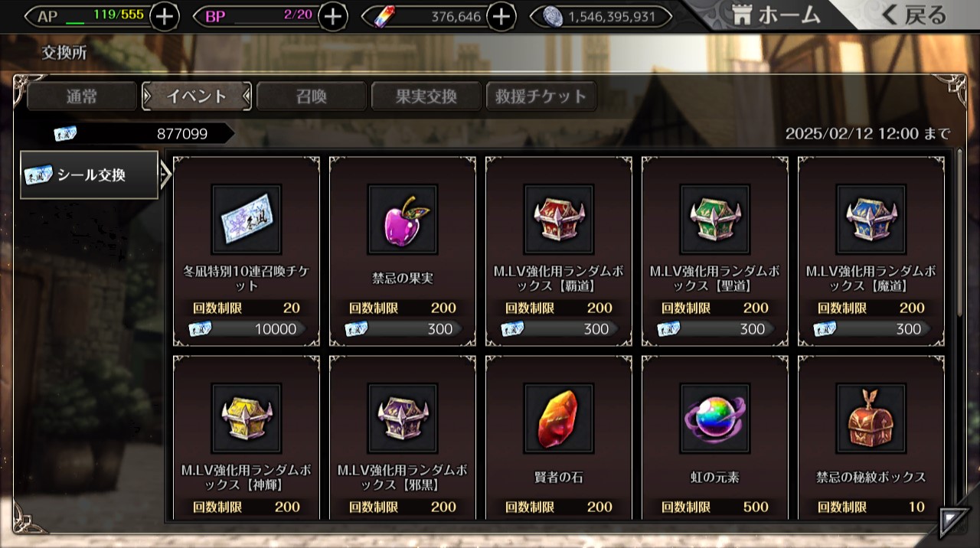Viewport: 980px width, 548px height.
Task: Choose the green 聖道 random box icon
Action: pyautogui.click(x=715, y=220)
